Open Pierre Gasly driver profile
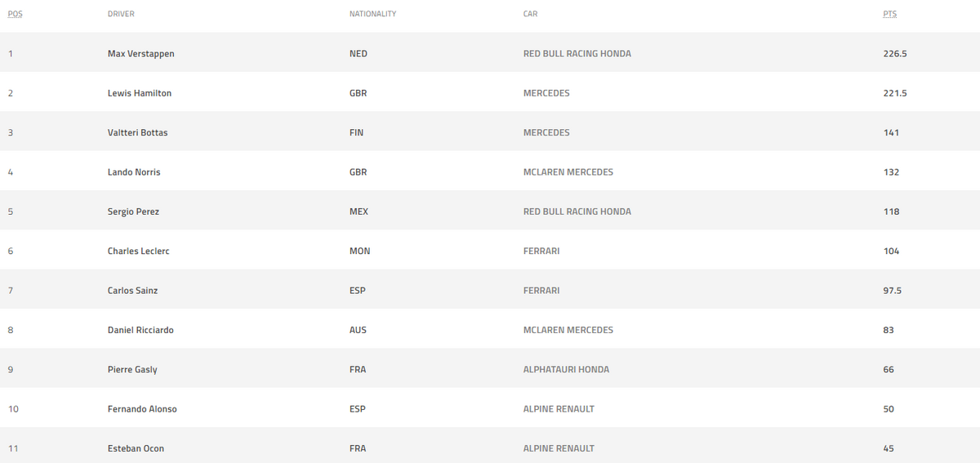This screenshot has height=463, width=980. 132,369
